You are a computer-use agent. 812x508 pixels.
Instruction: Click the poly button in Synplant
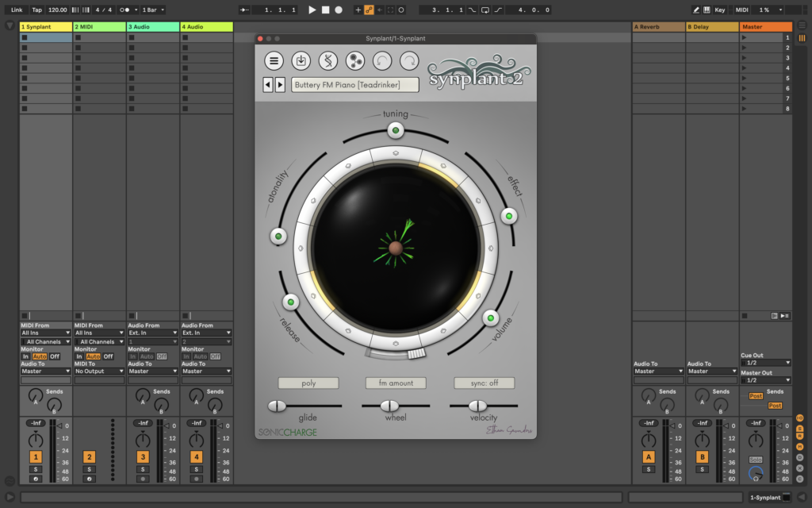pyautogui.click(x=308, y=382)
